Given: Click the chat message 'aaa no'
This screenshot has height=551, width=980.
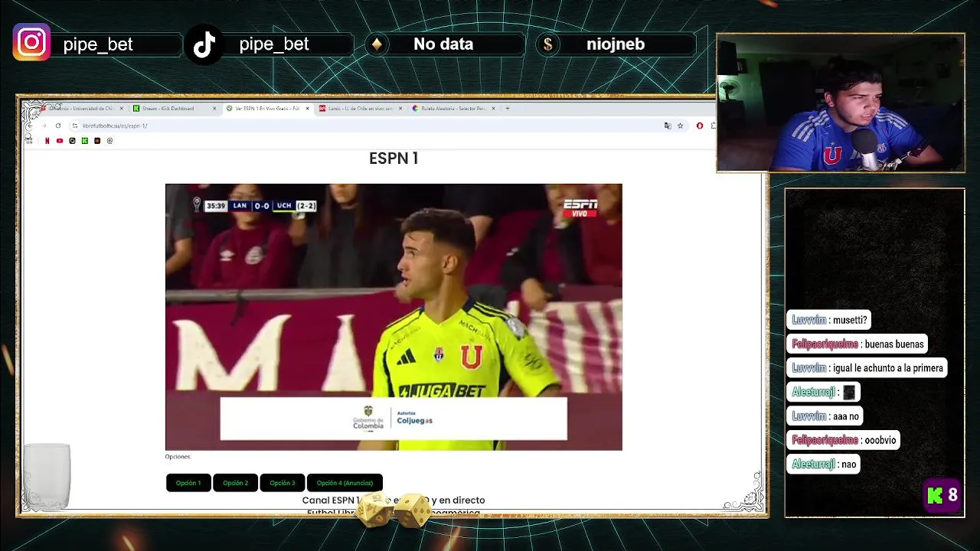Looking at the screenshot, I should tap(825, 416).
